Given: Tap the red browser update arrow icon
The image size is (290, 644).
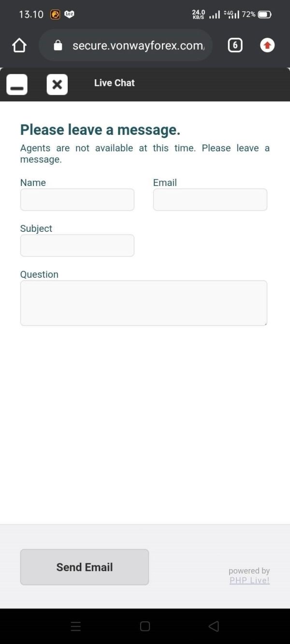Looking at the screenshot, I should pos(267,45).
